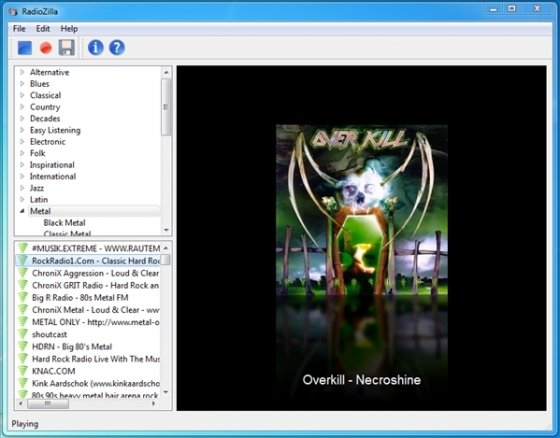Play Big R Radio - 80s Metal FM
Screen dimensions: 560x438
(80, 297)
